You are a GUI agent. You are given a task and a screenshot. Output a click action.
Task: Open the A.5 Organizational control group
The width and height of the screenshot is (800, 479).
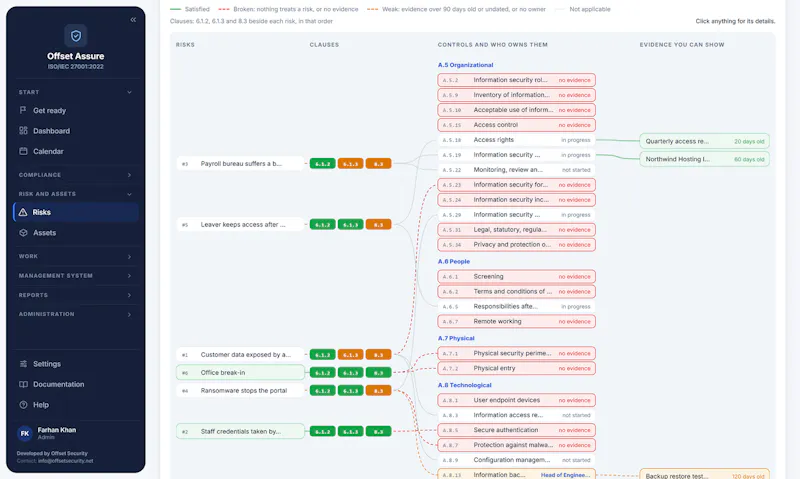coord(465,65)
